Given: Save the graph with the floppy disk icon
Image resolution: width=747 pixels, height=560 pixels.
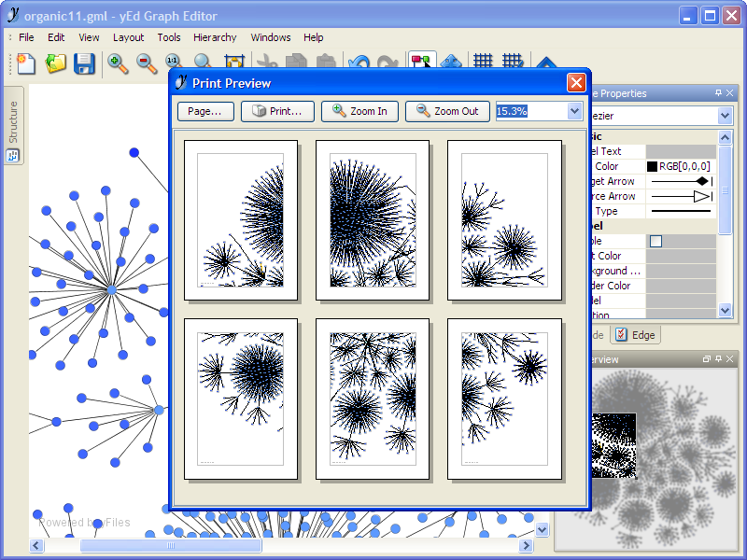Looking at the screenshot, I should click(x=84, y=63).
